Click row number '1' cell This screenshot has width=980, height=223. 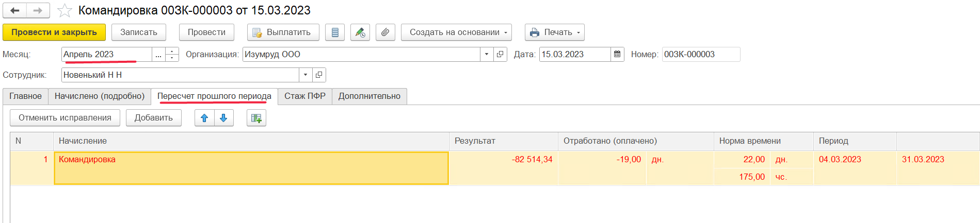[32, 168]
